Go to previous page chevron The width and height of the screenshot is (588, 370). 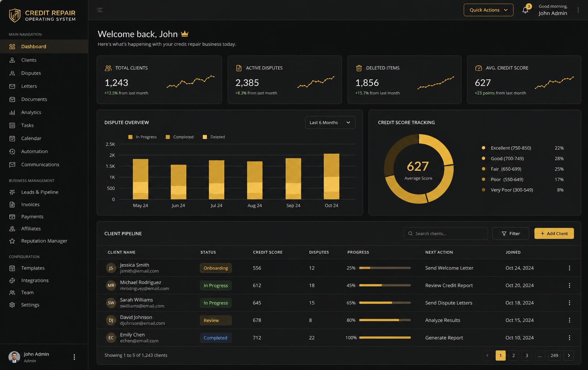click(487, 355)
